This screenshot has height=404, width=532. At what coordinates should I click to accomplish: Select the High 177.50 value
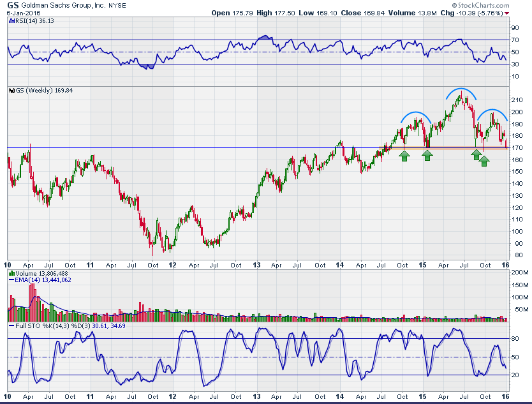tap(276, 13)
